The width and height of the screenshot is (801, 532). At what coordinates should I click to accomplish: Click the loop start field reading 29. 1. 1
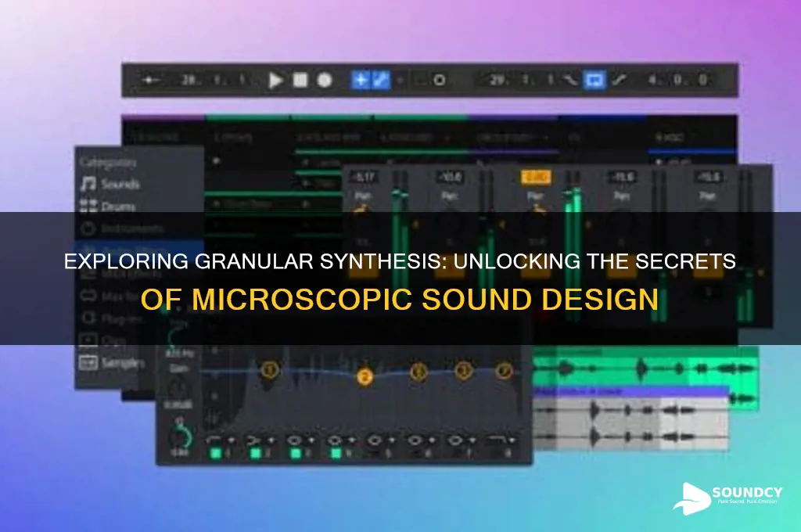tap(523, 80)
